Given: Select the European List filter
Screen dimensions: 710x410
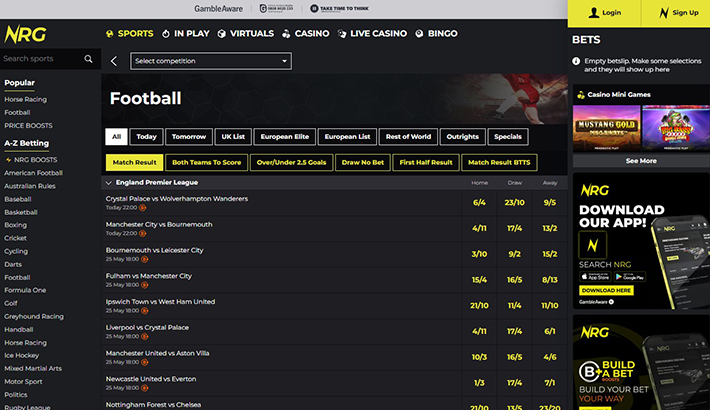Looking at the screenshot, I should click(x=347, y=137).
